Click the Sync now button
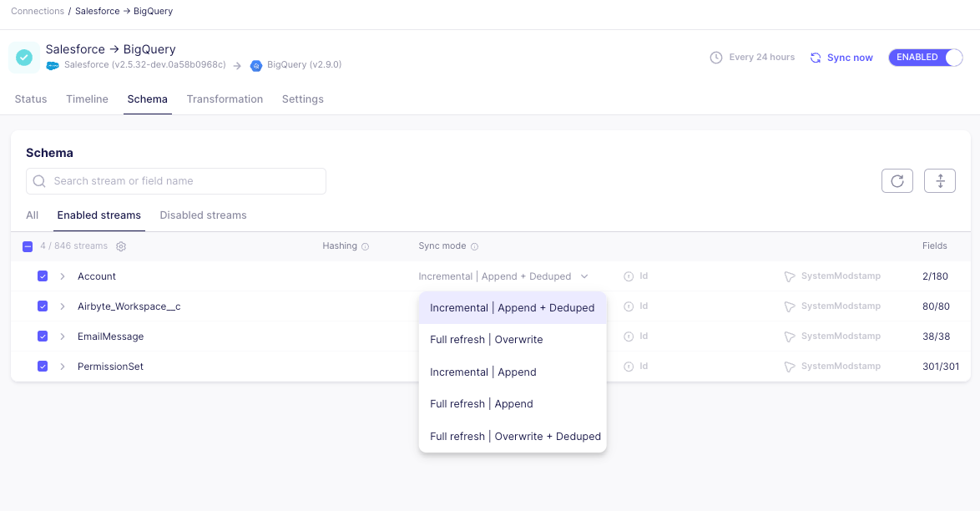 click(848, 57)
